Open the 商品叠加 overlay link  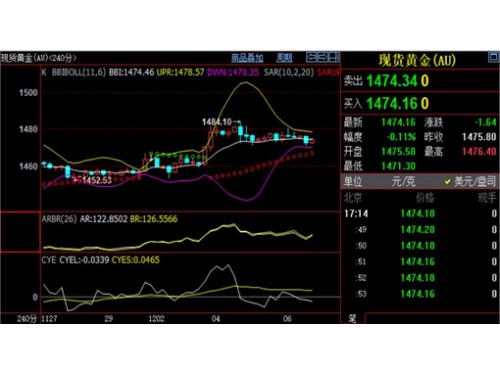[247, 58]
